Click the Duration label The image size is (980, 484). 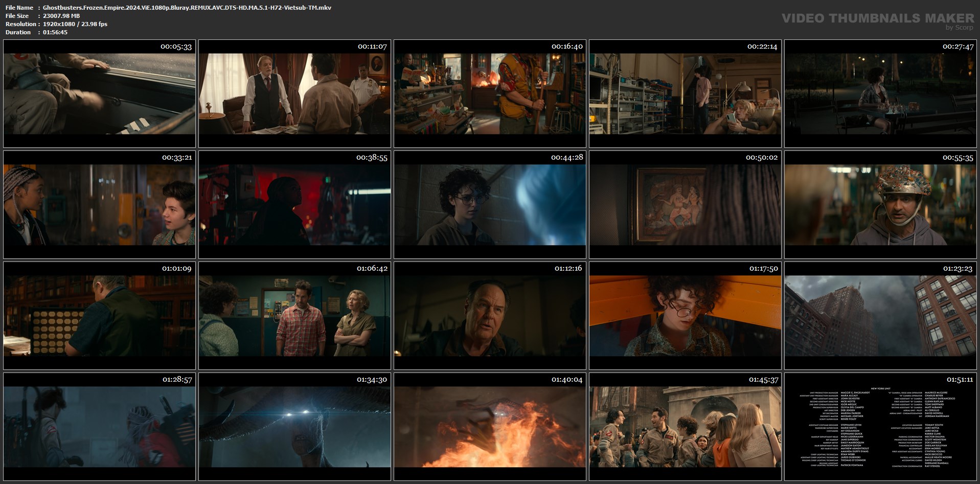pos(18,32)
